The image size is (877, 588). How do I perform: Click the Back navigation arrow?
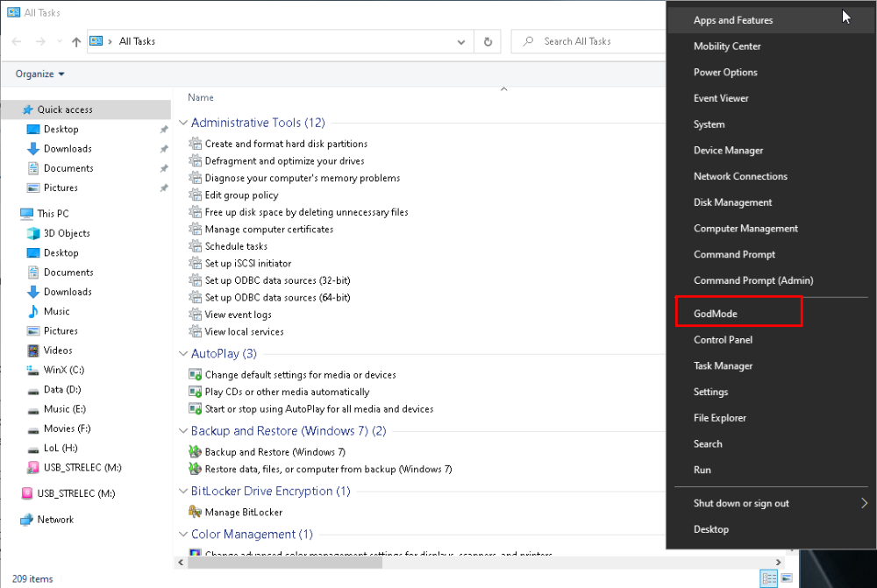[17, 41]
